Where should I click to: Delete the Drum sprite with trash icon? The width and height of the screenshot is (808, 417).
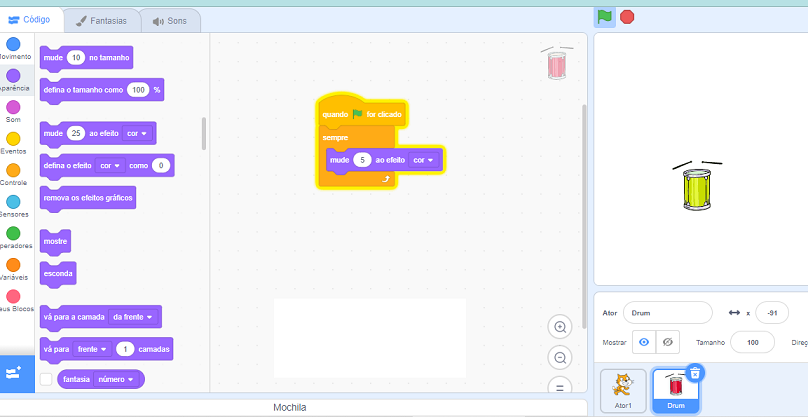696,372
